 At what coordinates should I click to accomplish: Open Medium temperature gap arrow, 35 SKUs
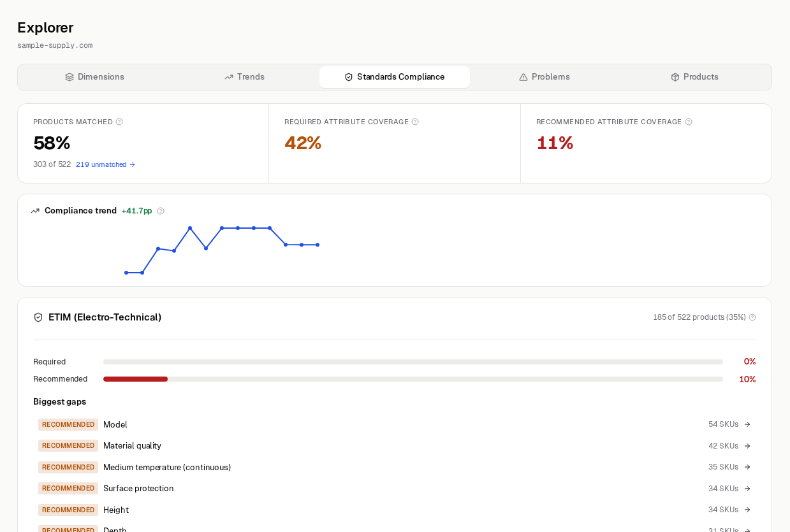[x=747, y=467]
